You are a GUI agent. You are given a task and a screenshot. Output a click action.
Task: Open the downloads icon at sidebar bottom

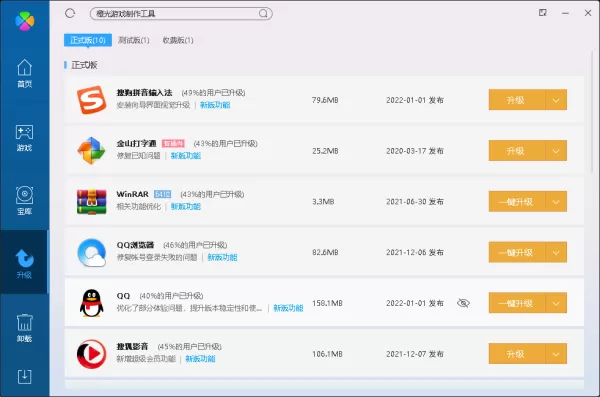click(24, 377)
